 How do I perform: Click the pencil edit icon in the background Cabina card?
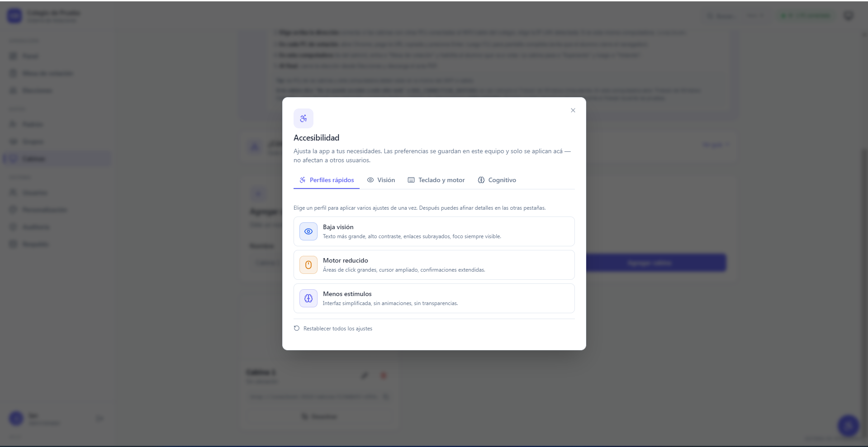pyautogui.click(x=365, y=376)
